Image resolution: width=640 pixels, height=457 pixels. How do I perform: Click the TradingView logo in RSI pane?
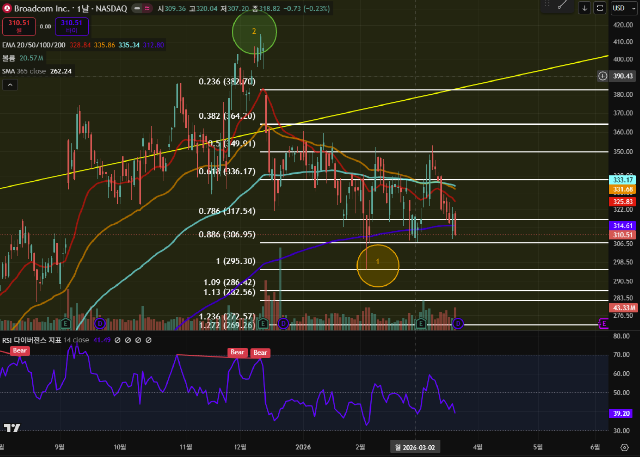(12, 428)
